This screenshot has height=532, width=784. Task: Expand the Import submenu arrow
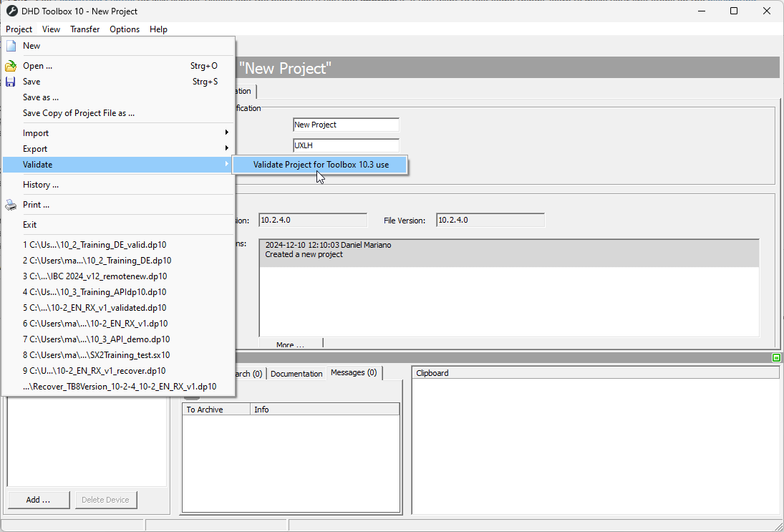pyautogui.click(x=226, y=132)
